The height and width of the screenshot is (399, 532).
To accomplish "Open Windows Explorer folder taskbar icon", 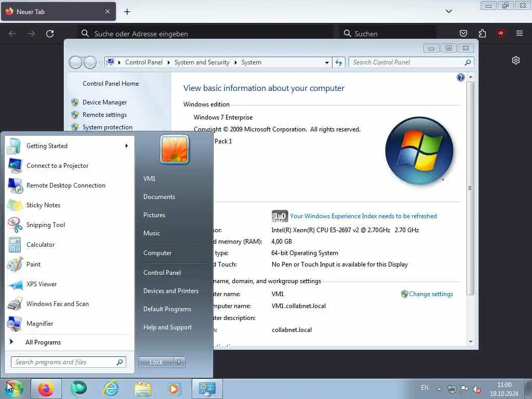I will [x=143, y=389].
